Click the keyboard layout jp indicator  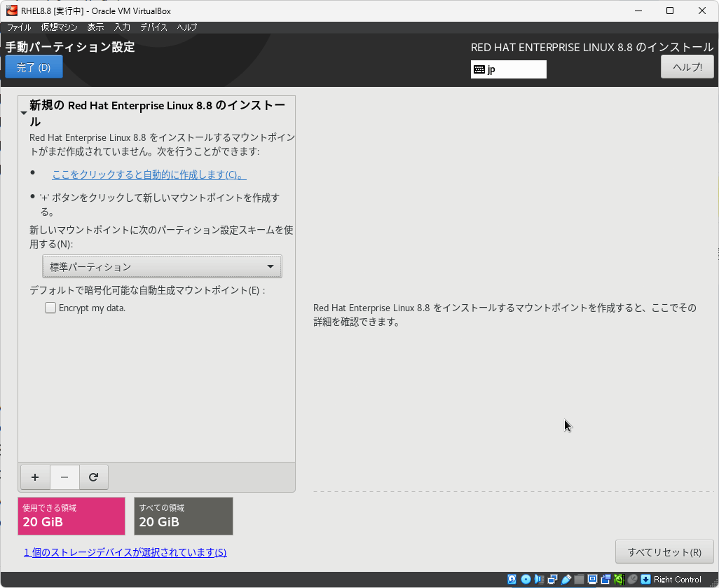point(508,69)
